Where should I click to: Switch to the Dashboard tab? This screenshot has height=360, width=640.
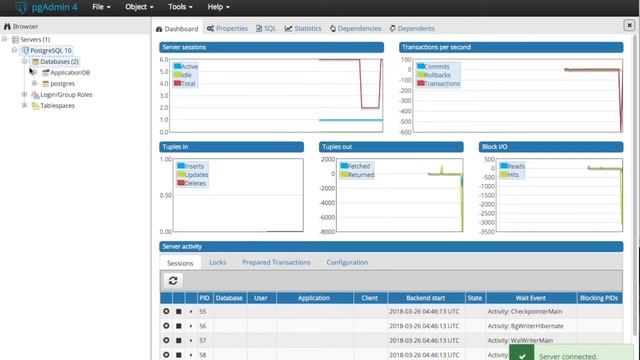[177, 29]
